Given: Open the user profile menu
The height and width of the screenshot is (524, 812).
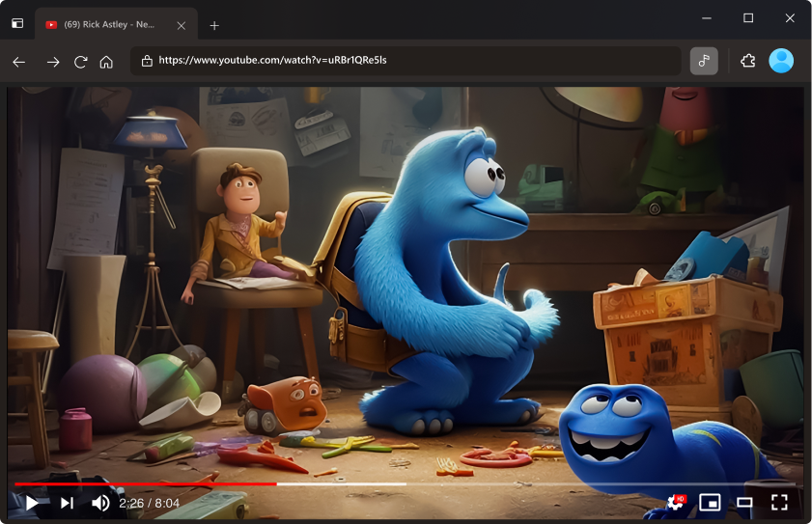Looking at the screenshot, I should click(x=781, y=61).
